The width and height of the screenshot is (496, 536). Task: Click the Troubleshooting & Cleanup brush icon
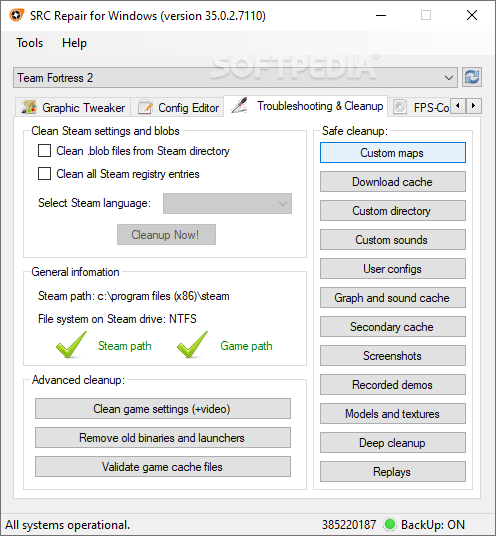(239, 105)
